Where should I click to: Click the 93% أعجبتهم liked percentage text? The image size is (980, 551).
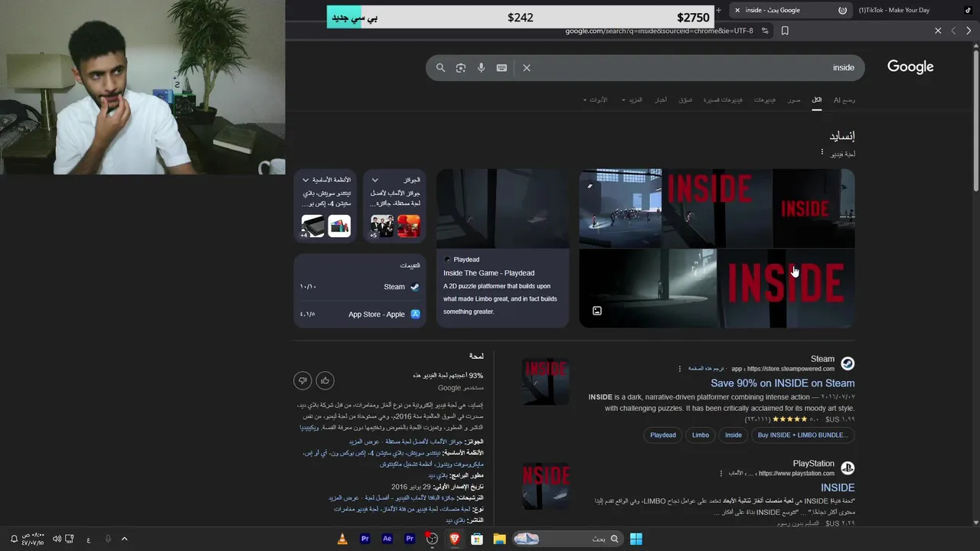(x=448, y=376)
